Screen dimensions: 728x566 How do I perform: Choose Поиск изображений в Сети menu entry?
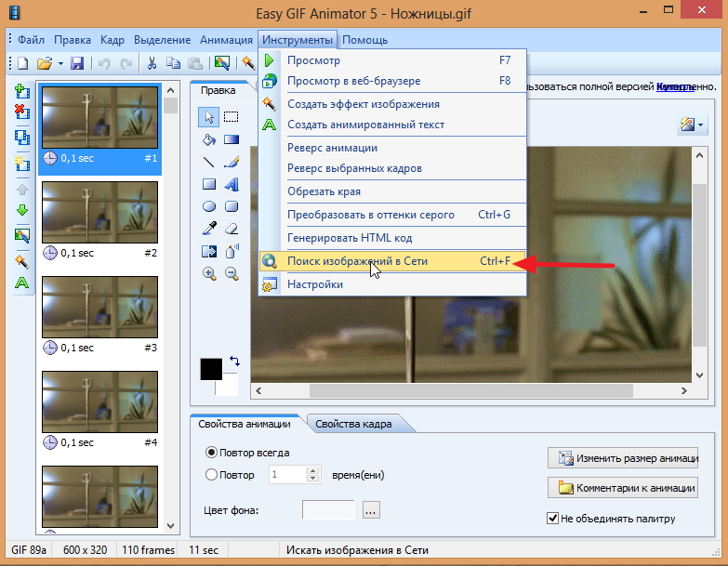[392, 261]
